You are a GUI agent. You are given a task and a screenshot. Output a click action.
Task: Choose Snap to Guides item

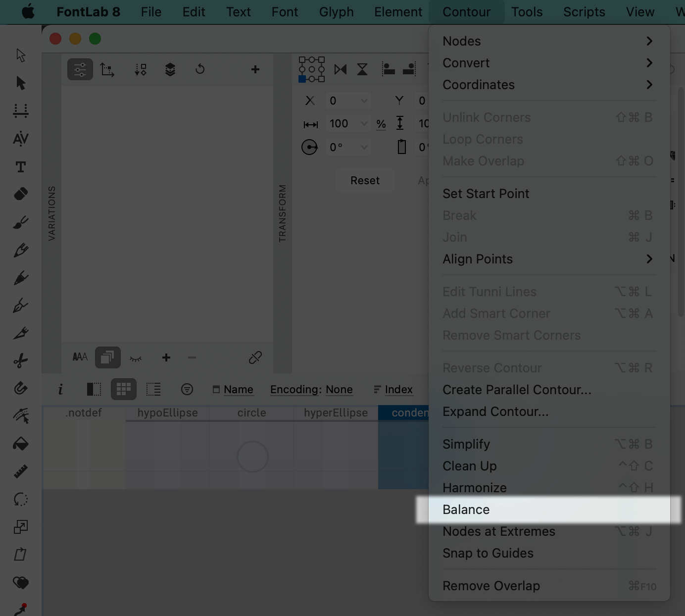[549, 553]
